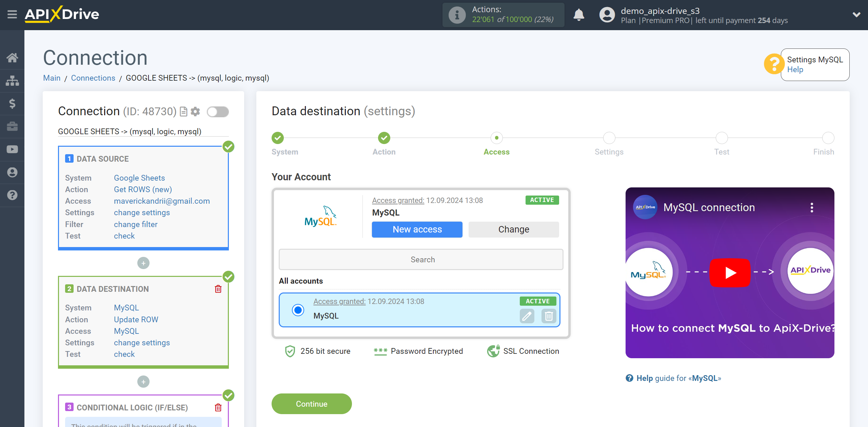
Task: Click New access button for MySQL
Action: (417, 229)
